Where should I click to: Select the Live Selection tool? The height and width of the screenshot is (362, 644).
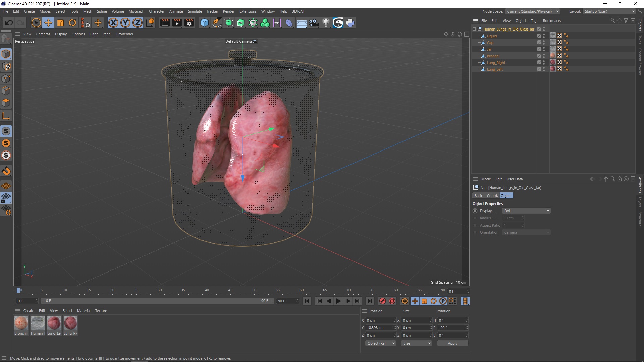(36, 23)
